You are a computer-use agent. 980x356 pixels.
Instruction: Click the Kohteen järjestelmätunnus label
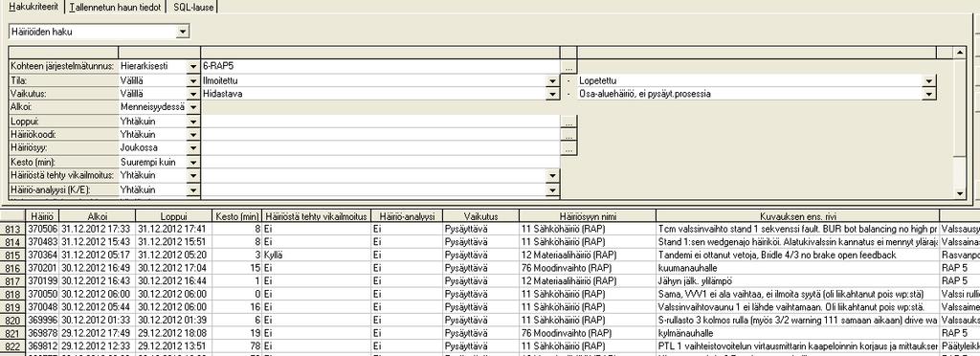coord(63,66)
